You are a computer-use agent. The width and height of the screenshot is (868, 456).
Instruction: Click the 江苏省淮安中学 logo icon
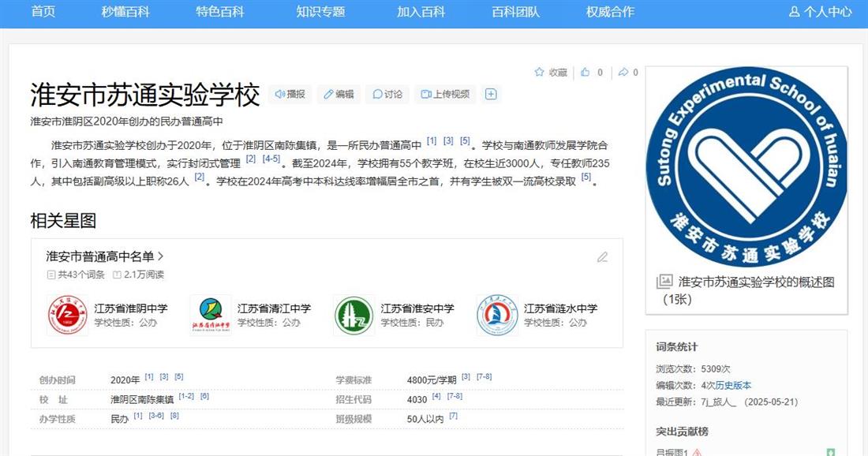click(x=354, y=315)
